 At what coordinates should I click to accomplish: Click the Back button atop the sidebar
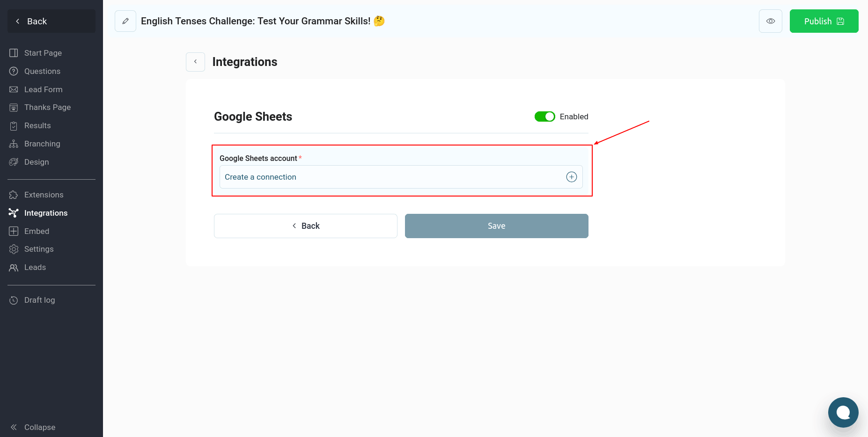tap(51, 21)
